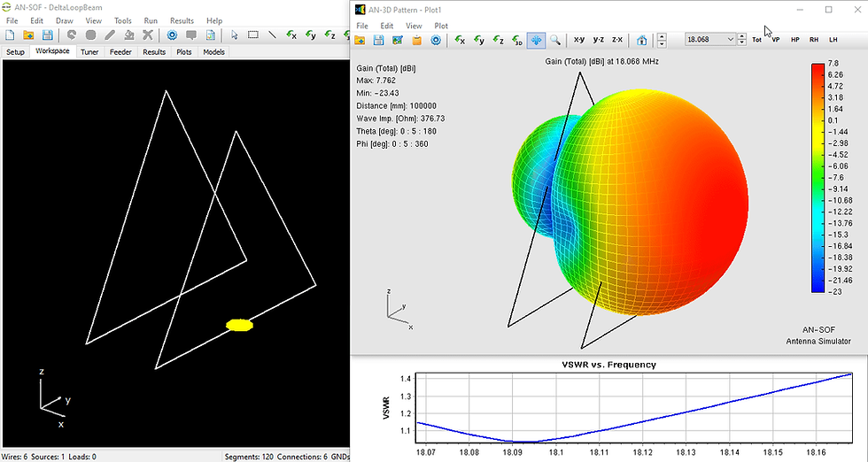Rotate about y axis in AN-SOF workspace
This screenshot has height=462, width=868.
click(x=311, y=35)
